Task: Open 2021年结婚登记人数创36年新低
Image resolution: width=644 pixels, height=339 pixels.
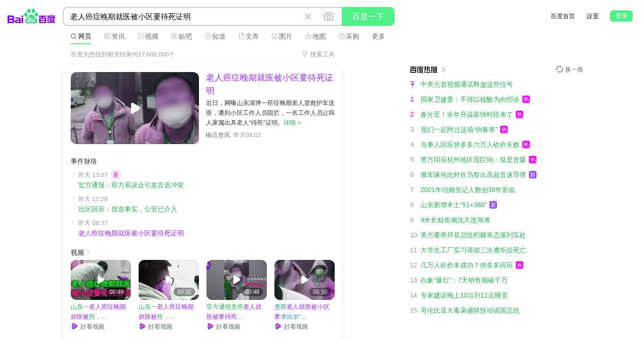Action: tap(468, 190)
